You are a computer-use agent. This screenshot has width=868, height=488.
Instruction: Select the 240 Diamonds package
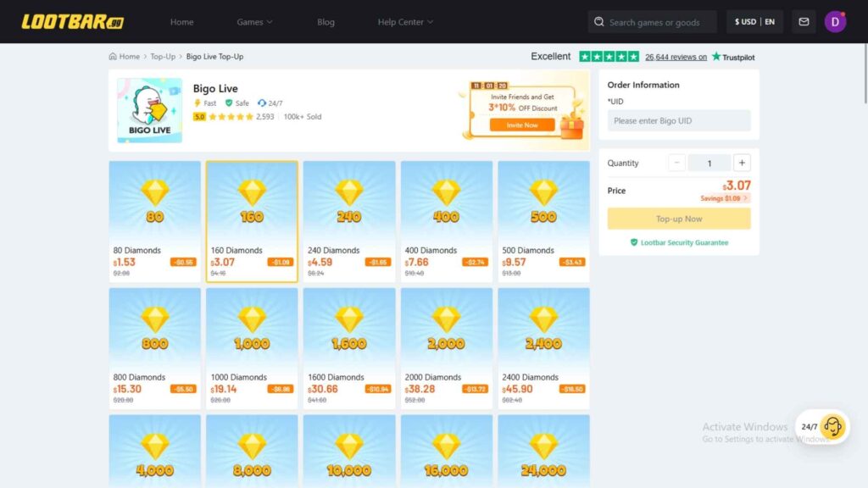point(349,221)
